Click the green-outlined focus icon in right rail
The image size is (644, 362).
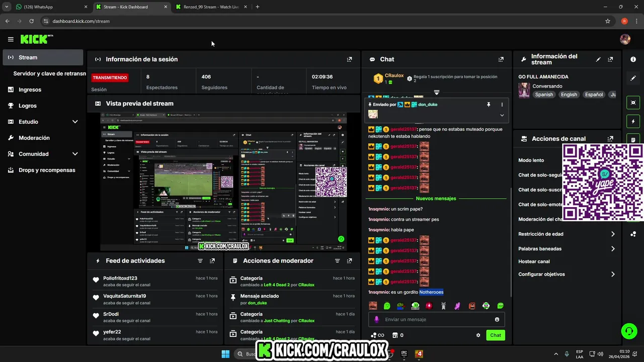[633, 103]
